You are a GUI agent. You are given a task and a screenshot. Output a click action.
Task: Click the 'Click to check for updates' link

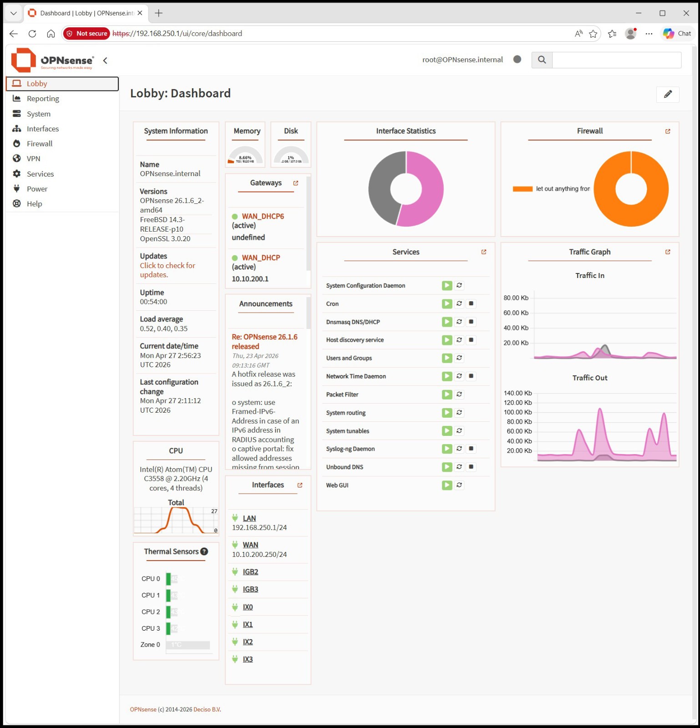click(167, 270)
